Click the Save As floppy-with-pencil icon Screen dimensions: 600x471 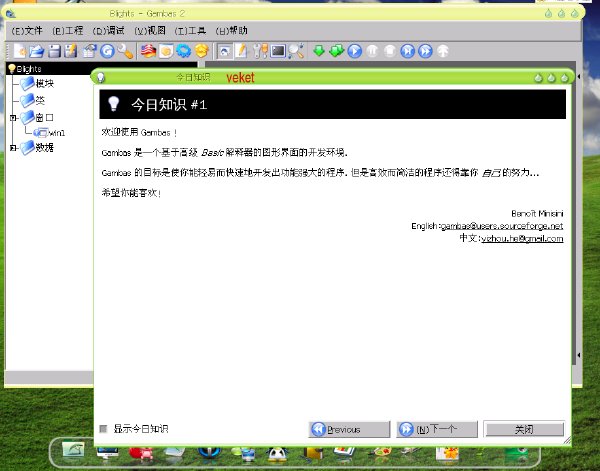(x=71, y=51)
